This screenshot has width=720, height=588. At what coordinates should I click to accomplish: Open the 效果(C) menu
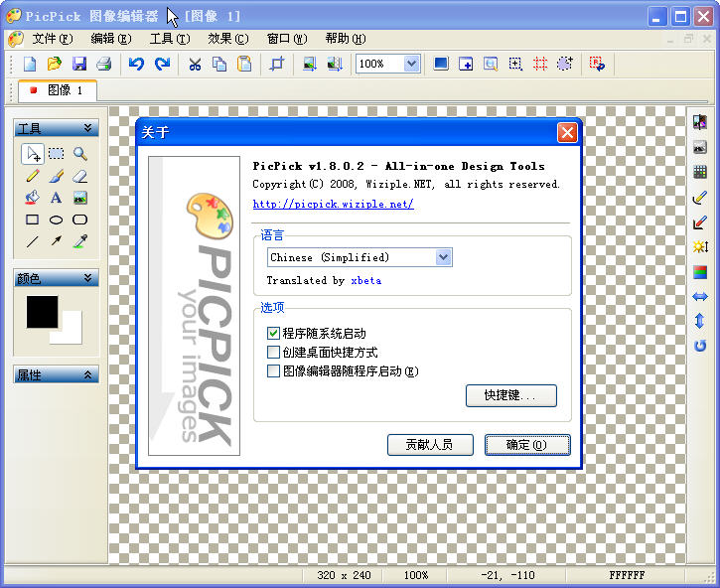point(228,39)
